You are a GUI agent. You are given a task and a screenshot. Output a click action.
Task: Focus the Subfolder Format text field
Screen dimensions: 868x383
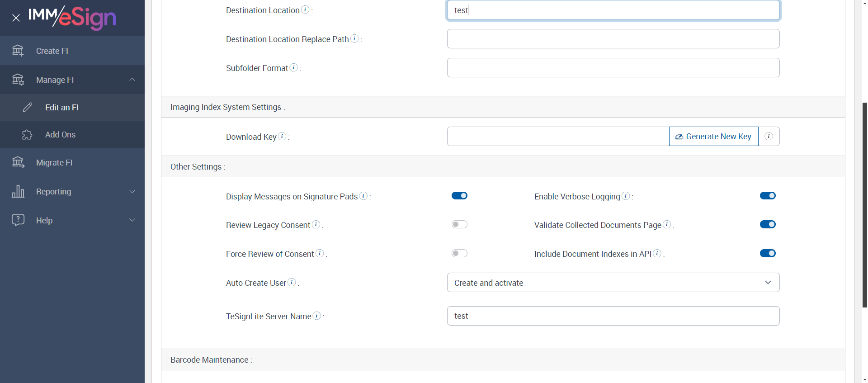tap(613, 68)
